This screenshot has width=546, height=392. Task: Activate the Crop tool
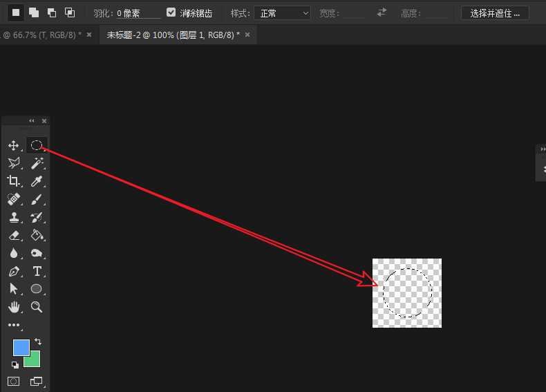coord(13,181)
